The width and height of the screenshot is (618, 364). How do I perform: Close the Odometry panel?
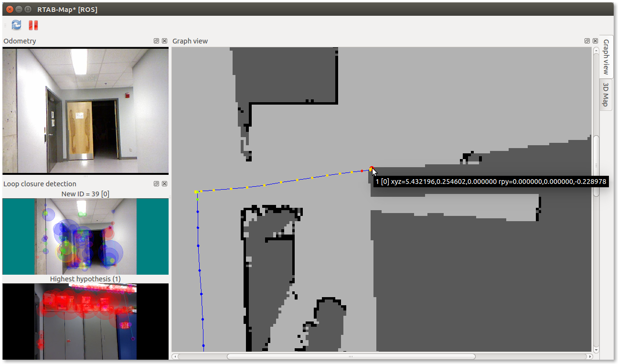pos(164,41)
